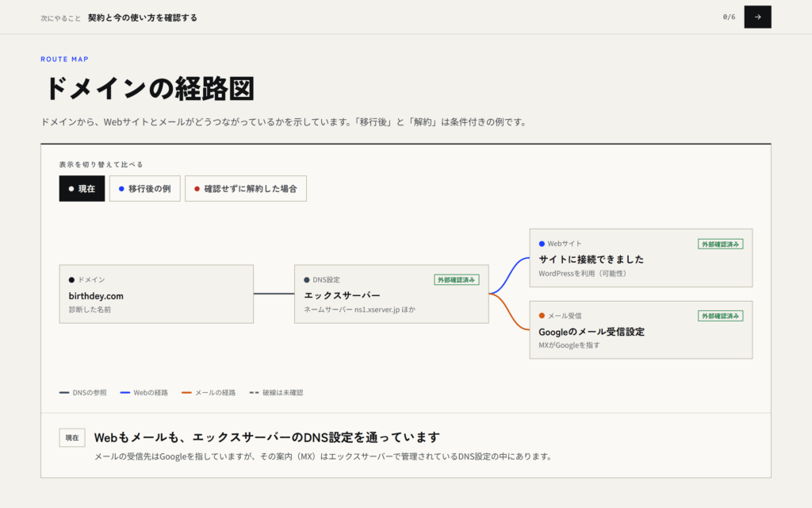
Task: Click 外部確認済み badge on メール受信 card
Action: coord(720,316)
